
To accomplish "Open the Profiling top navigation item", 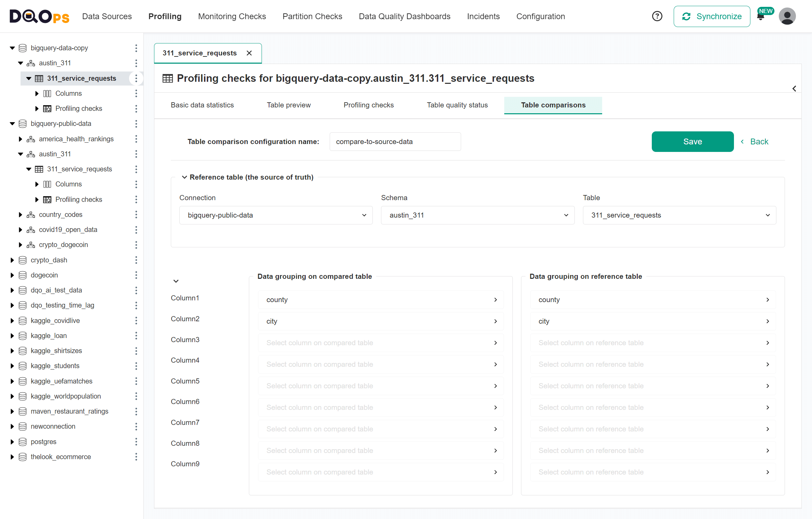I will (165, 16).
